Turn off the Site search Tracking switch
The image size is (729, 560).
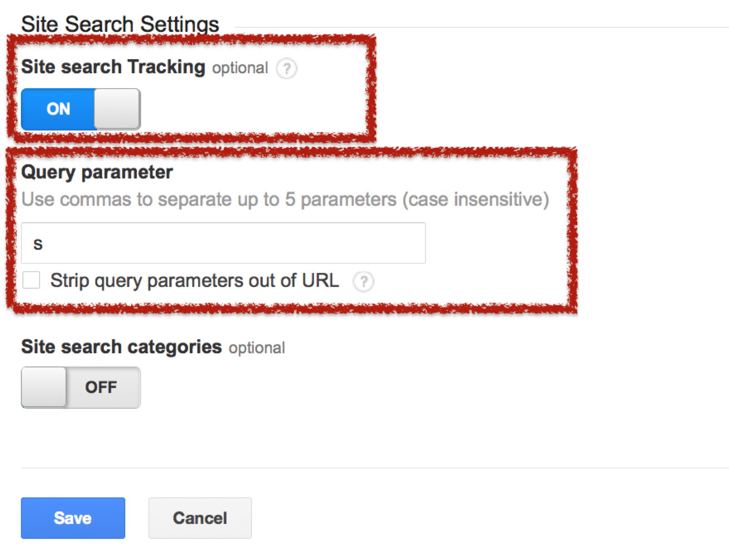pyautogui.click(x=81, y=109)
